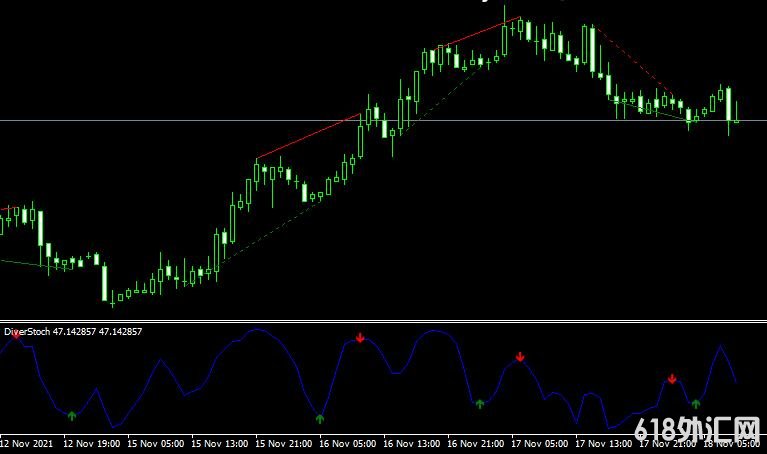Select green buy arrow at the deepest oscillator trough
The width and height of the screenshot is (767, 454).
[320, 418]
